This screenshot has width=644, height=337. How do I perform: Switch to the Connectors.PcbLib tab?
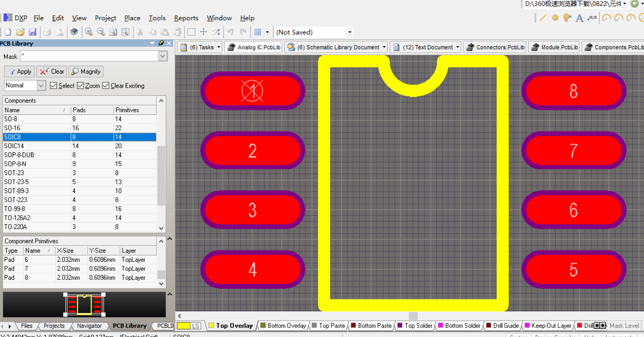point(495,47)
